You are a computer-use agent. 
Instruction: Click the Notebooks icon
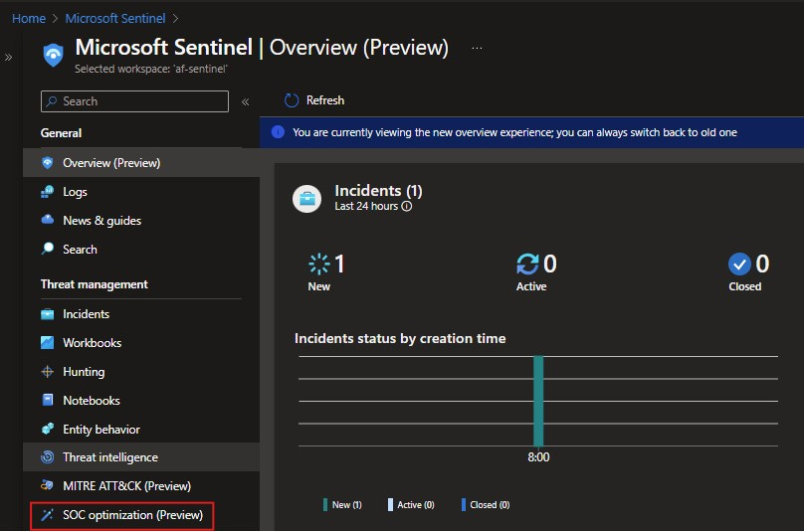[x=47, y=401]
